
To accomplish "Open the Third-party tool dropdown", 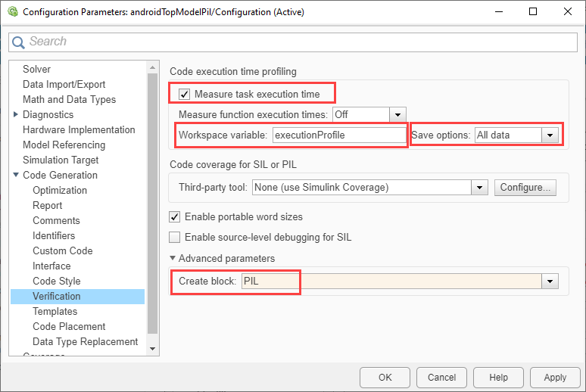I will pyautogui.click(x=479, y=187).
